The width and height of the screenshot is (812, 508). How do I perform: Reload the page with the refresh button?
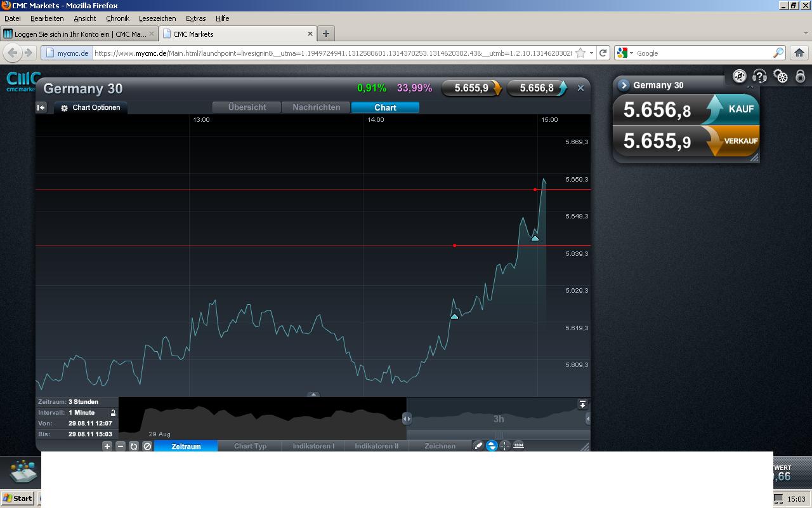pos(603,53)
